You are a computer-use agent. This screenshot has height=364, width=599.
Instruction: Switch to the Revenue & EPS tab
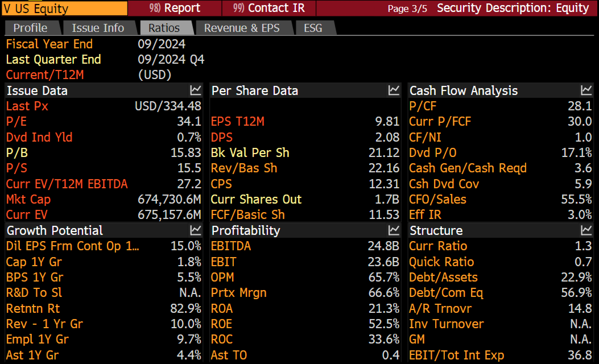pyautogui.click(x=242, y=28)
